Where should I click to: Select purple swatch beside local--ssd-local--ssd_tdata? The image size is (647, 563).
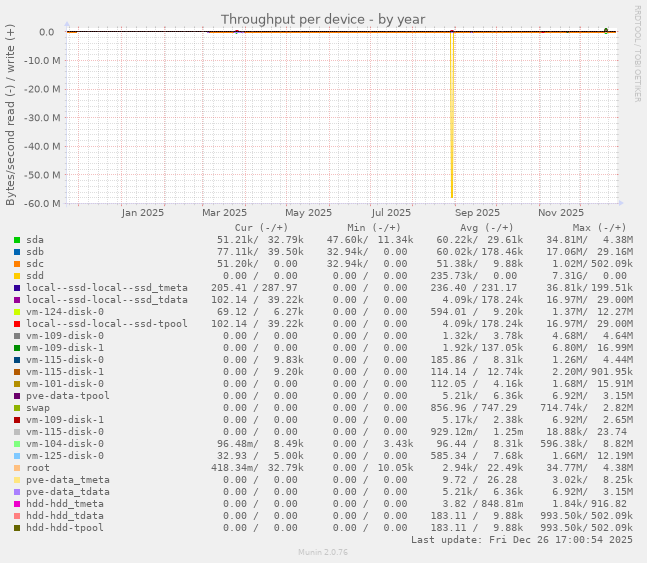[x=17, y=300]
